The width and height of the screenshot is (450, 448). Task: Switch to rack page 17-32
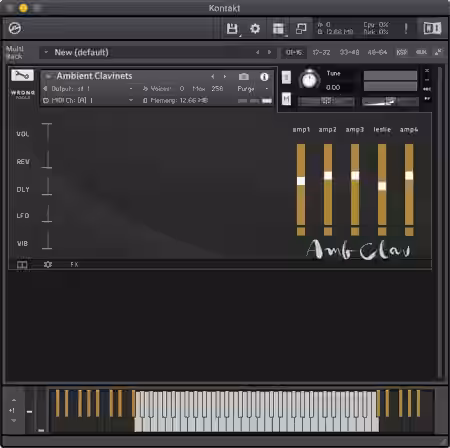click(321, 52)
